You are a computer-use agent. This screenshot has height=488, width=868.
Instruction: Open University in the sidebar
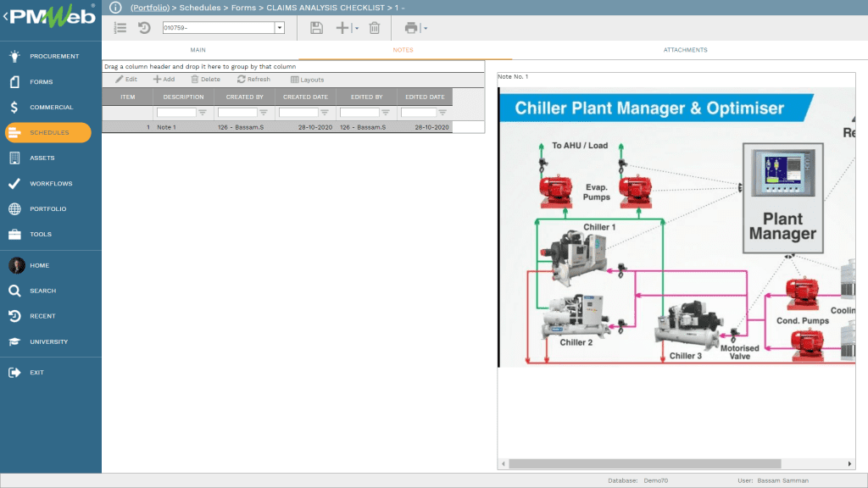[47, 341]
